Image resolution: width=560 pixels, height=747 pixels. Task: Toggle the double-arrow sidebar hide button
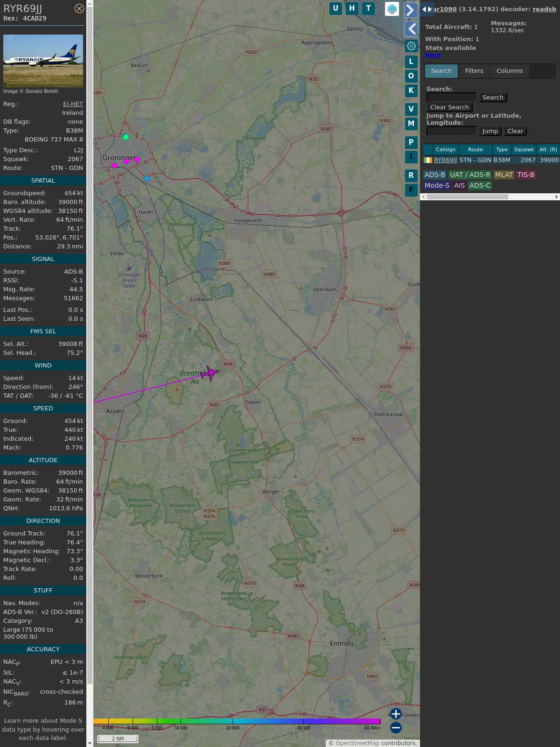427,9
